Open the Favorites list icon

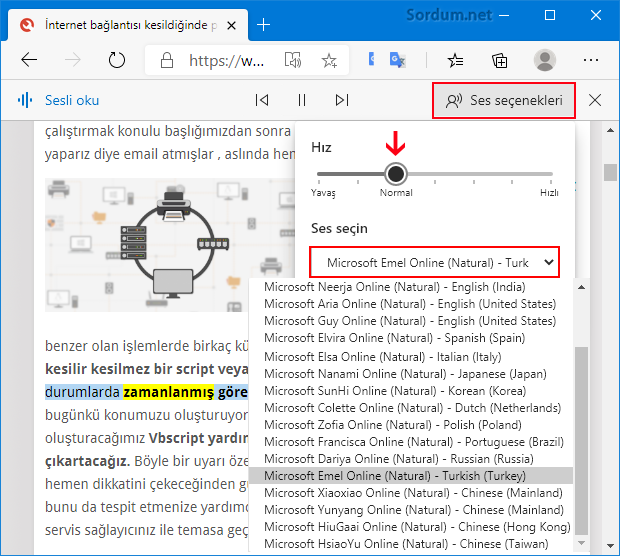(x=456, y=61)
